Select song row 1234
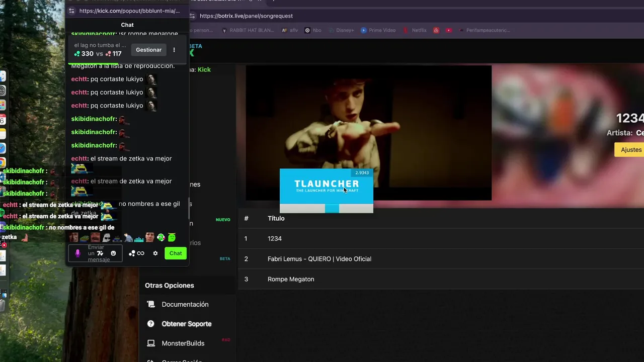Image resolution: width=644 pixels, height=362 pixels. coord(441,239)
